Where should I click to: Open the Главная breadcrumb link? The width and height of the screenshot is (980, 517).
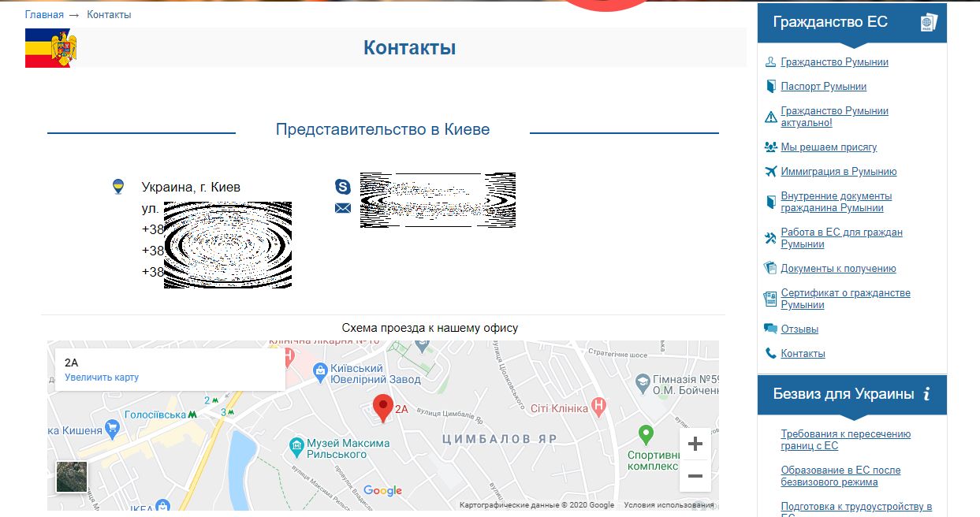pyautogui.click(x=44, y=15)
